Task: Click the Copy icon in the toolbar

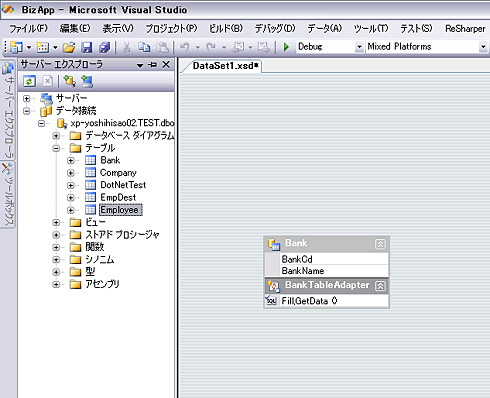Action: pos(144,47)
